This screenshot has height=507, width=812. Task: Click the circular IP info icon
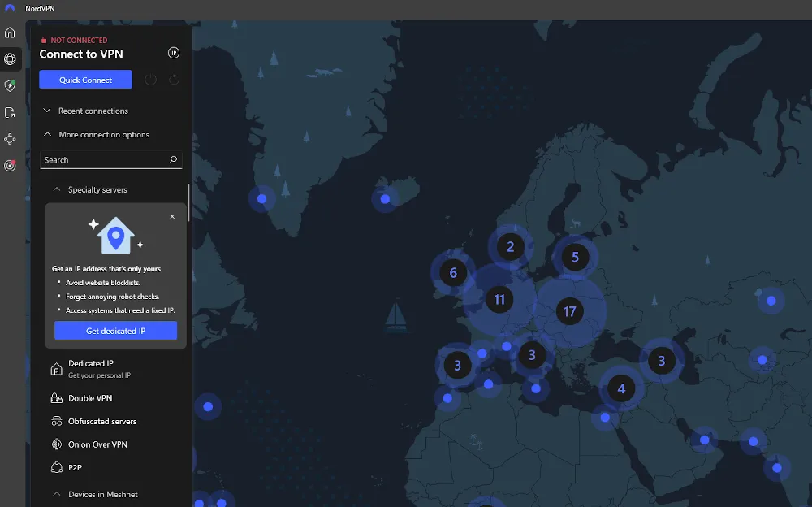[173, 53]
